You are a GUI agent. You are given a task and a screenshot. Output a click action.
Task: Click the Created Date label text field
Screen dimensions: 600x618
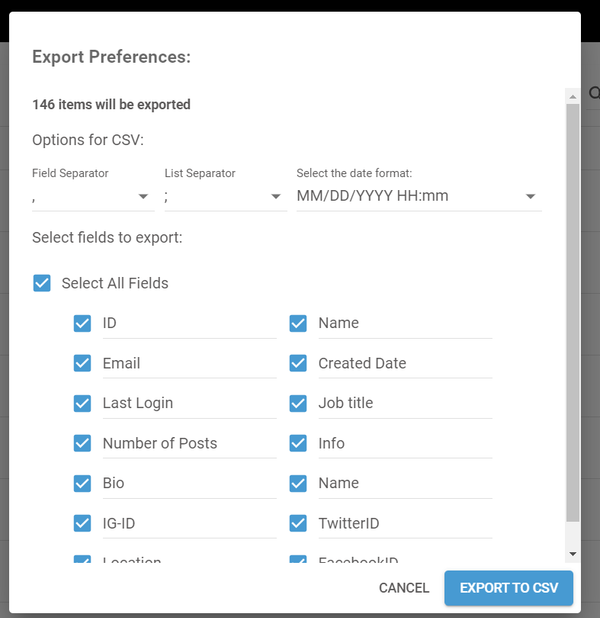coord(404,363)
